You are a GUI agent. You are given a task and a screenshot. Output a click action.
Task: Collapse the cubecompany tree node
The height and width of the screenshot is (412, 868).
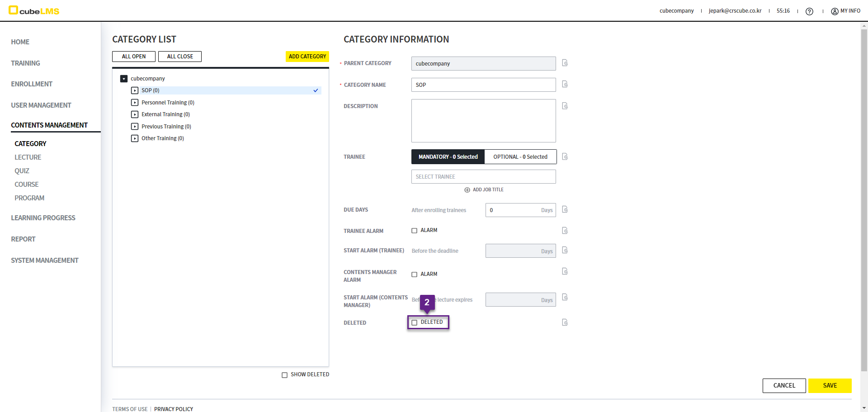[x=124, y=79]
